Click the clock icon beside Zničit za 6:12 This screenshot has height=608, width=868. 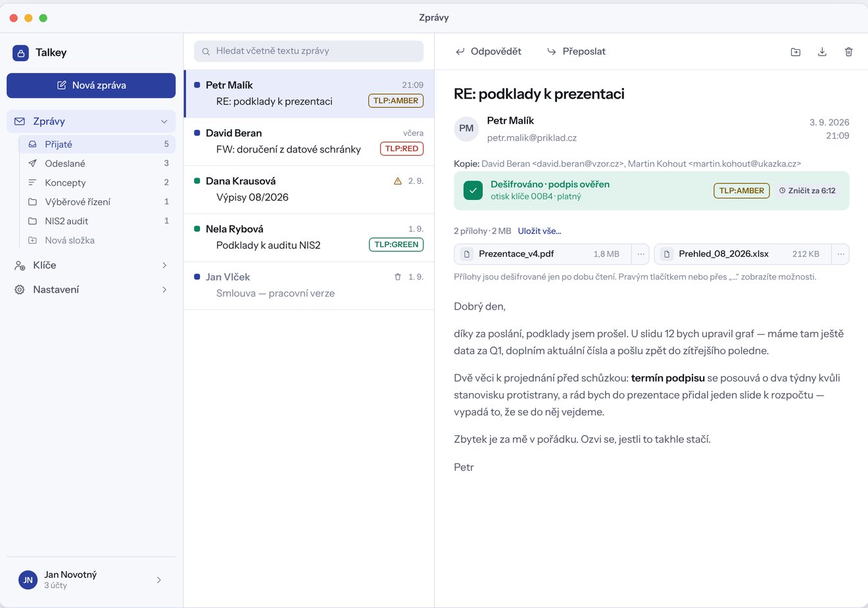[783, 191]
